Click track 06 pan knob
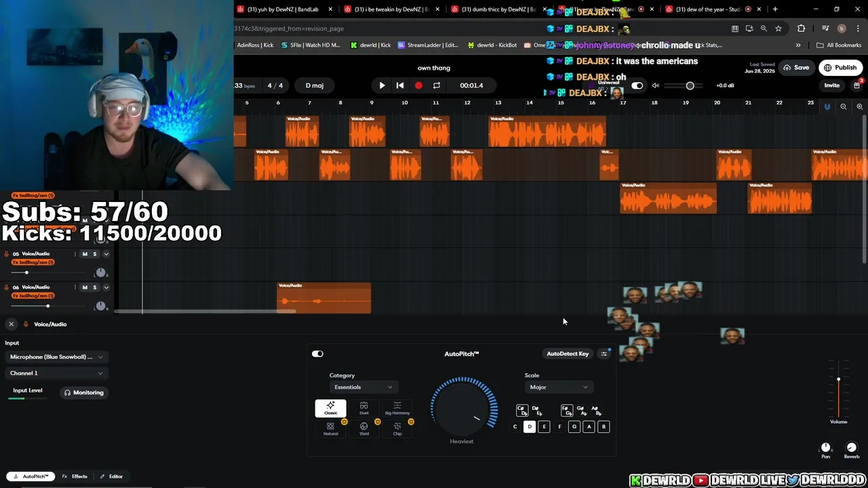Screen dimensions: 868x488 (x=101, y=306)
